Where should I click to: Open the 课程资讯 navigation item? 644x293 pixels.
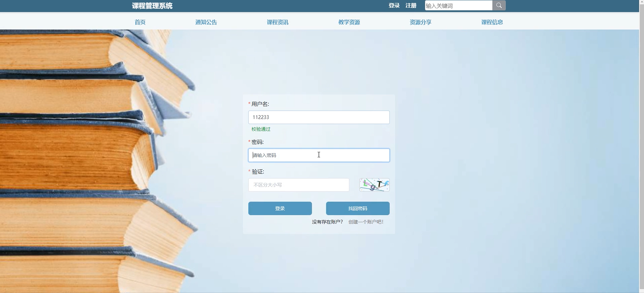[278, 22]
